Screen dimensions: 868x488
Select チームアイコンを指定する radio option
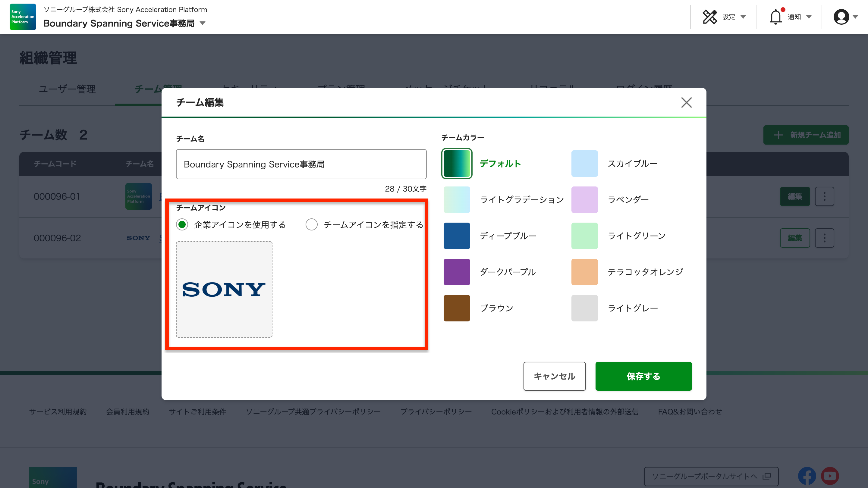tap(311, 225)
